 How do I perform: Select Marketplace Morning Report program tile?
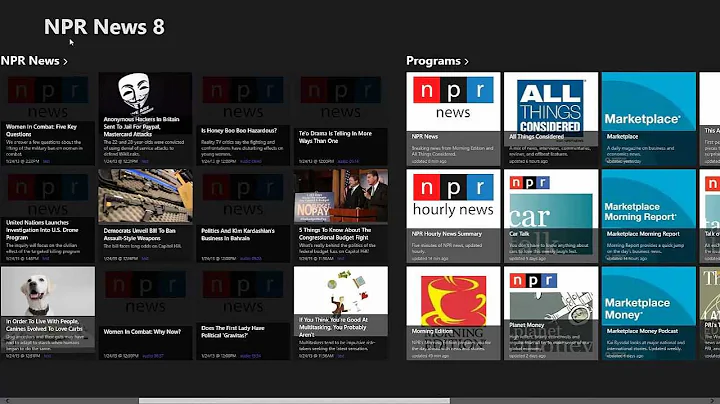649,216
